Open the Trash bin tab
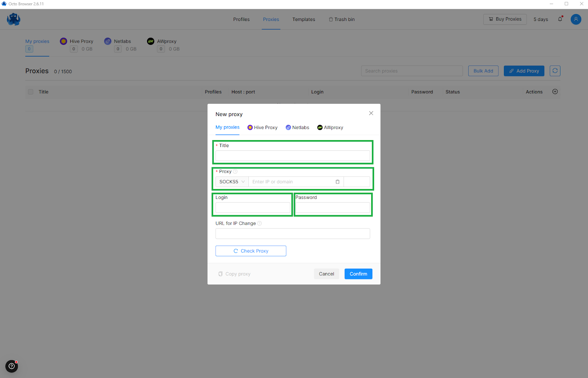 342,19
